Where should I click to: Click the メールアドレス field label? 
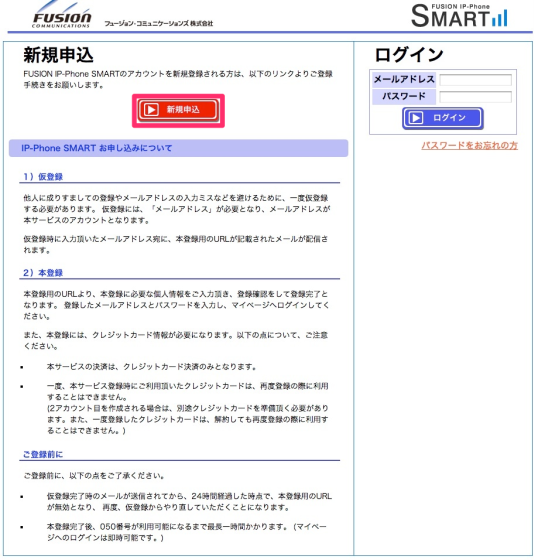404,79
